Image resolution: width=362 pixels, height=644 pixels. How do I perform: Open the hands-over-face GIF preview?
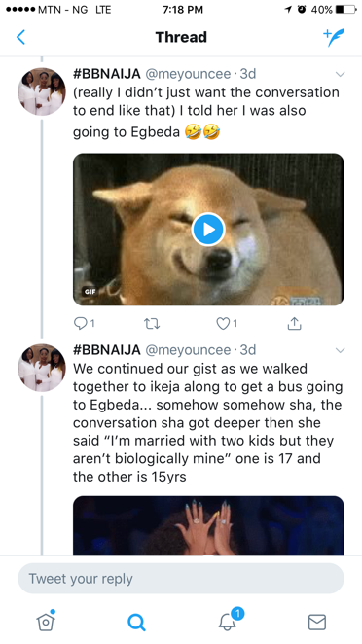point(208,525)
